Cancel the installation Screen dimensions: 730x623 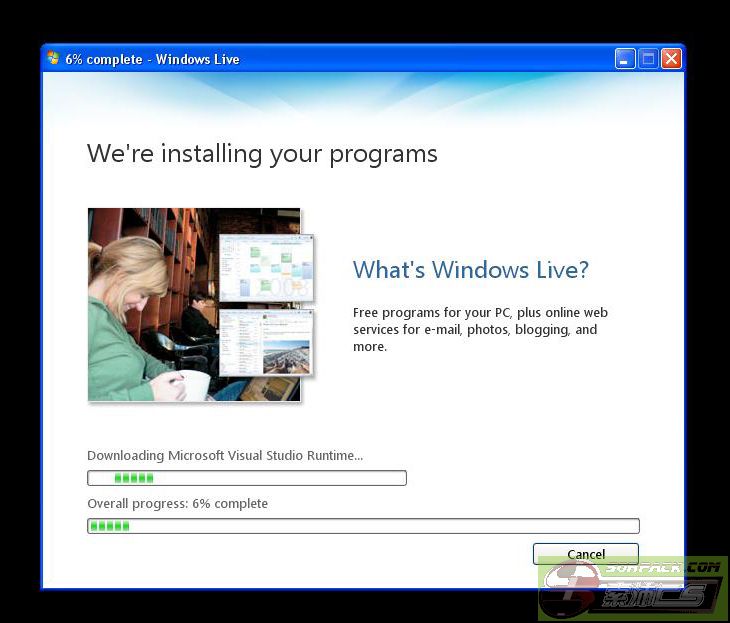[x=585, y=554]
